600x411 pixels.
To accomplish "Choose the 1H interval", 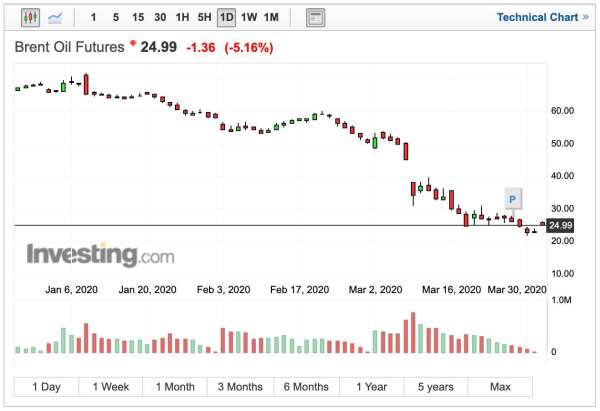I will coord(182,17).
